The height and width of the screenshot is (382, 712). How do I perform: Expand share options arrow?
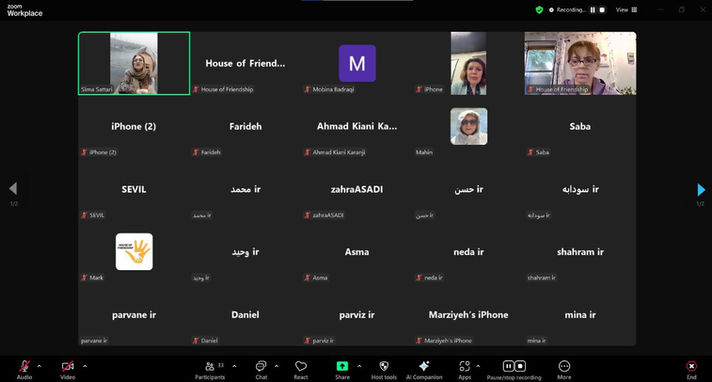pyautogui.click(x=359, y=366)
